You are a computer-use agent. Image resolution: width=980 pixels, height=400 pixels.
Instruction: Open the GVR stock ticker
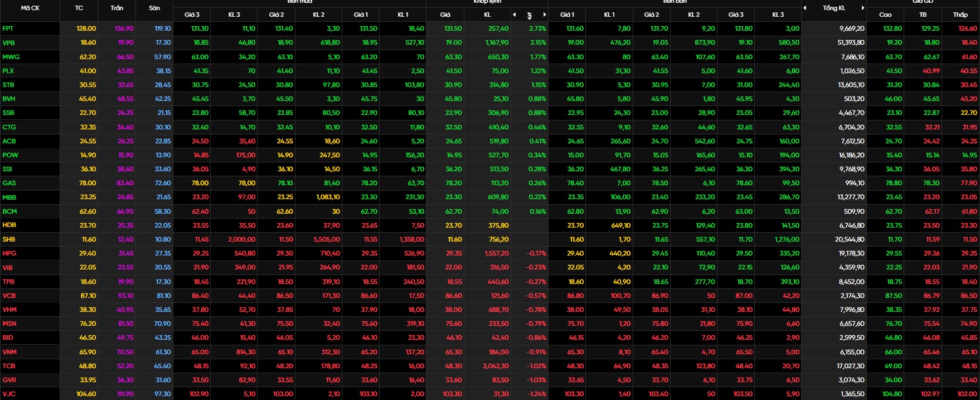[9, 380]
